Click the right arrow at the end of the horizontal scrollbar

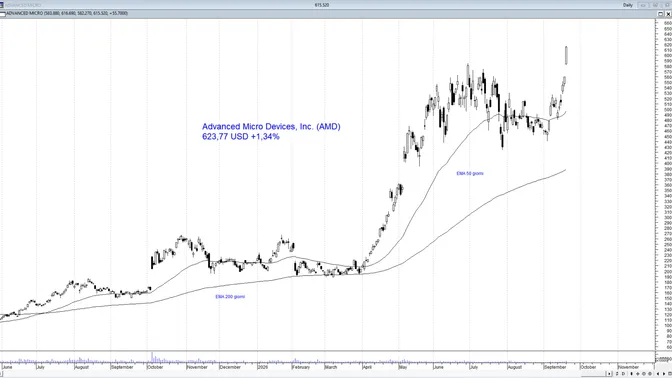[x=609, y=374]
